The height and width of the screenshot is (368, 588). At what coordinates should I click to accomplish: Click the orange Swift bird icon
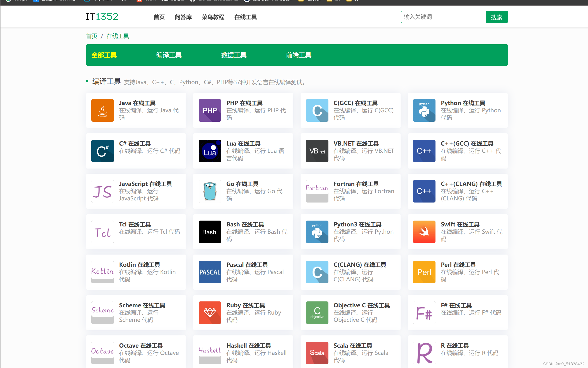point(424,232)
